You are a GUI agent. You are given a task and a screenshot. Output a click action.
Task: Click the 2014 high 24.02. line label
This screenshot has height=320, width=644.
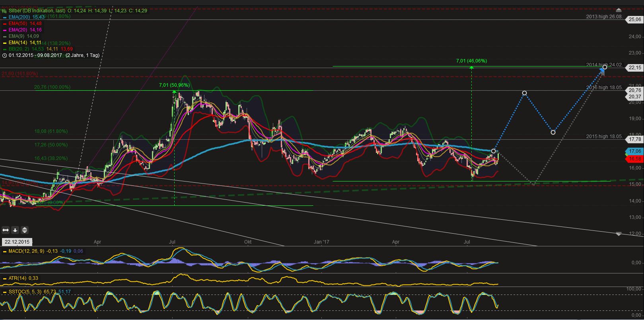click(605, 65)
